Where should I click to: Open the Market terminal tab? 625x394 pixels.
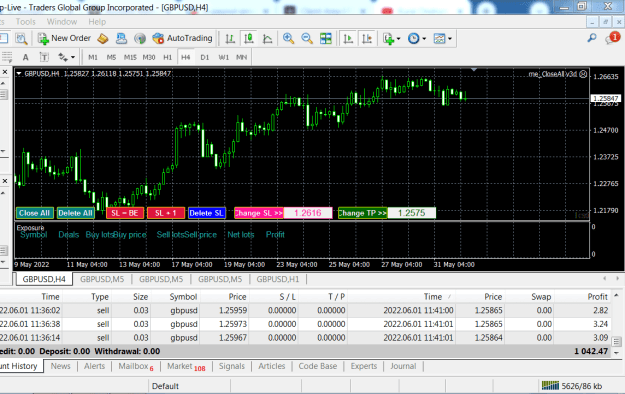point(186,366)
